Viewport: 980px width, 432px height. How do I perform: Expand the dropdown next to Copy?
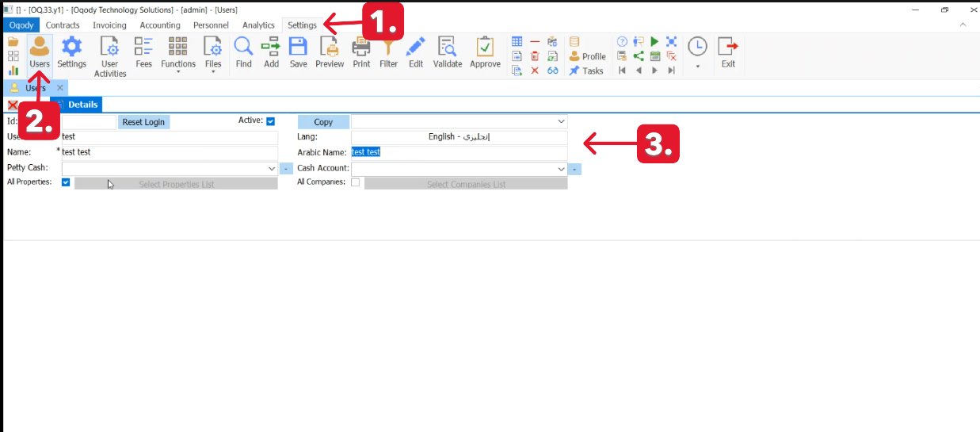coord(562,122)
